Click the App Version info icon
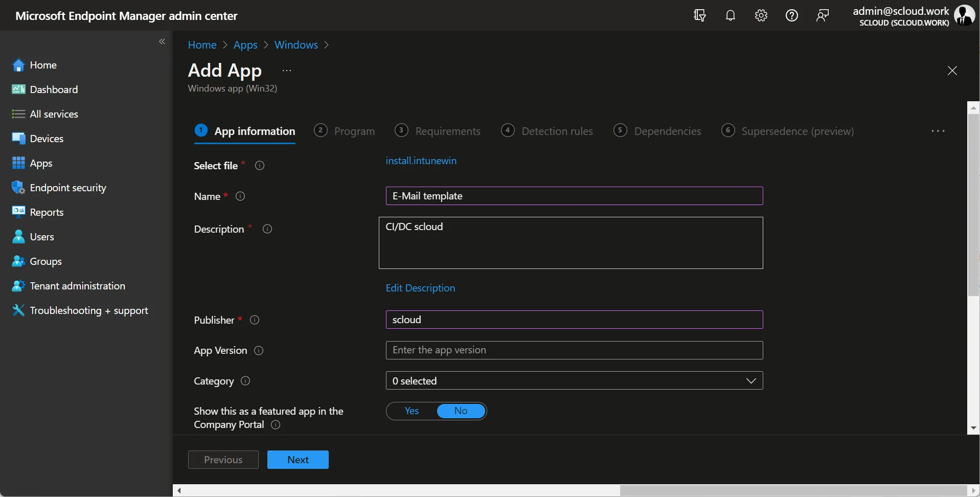This screenshot has height=497, width=980. click(x=259, y=351)
